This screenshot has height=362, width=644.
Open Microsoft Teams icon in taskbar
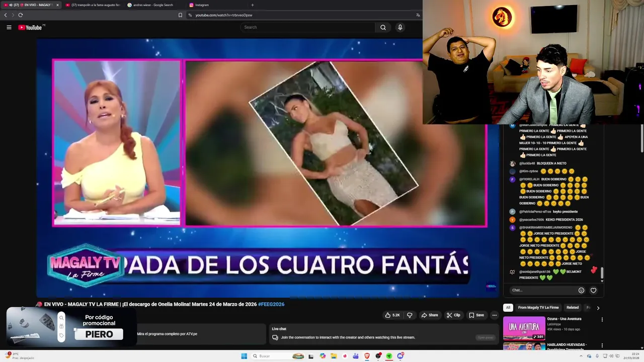point(356,356)
